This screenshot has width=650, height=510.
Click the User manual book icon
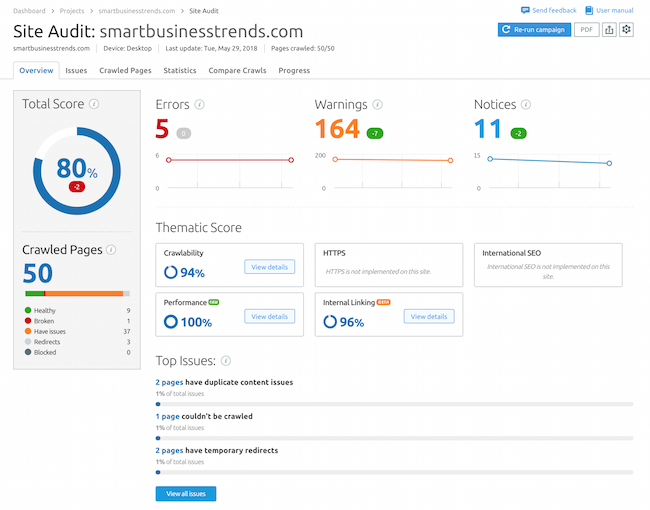click(589, 10)
